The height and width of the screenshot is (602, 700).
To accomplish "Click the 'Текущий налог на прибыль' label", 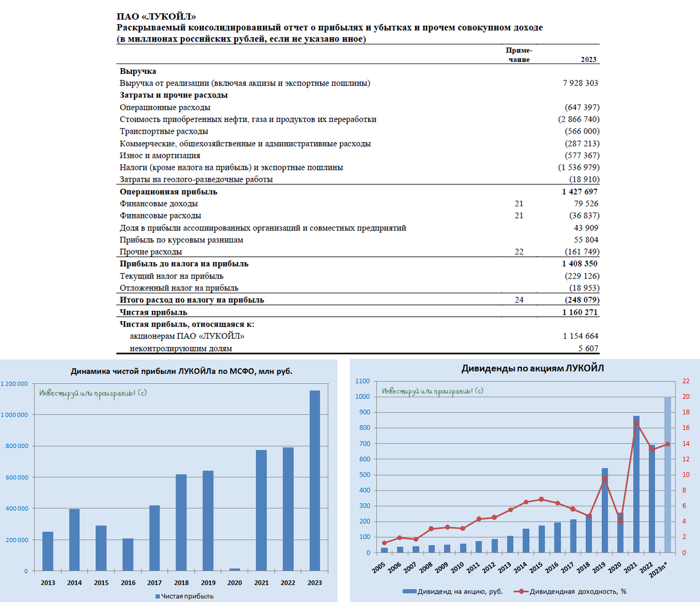I will coord(172,276).
